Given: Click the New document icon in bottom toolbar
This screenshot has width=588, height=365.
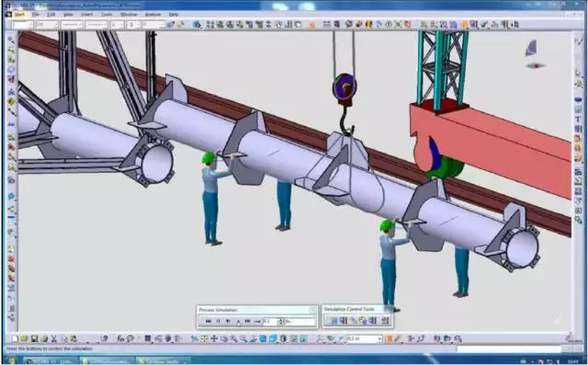Looking at the screenshot, I should click(15, 339).
